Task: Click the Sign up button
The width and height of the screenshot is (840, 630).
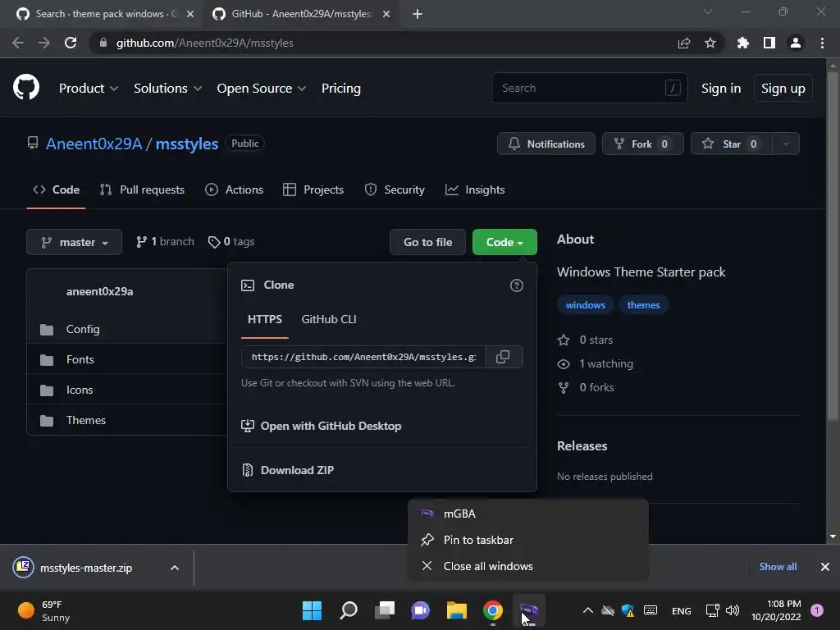Action: [x=783, y=89]
